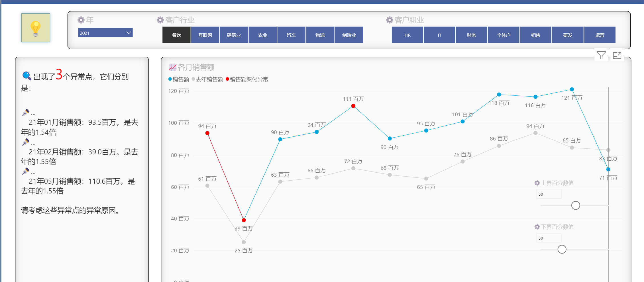Click the gear icon beside 客户职业
Image resolution: width=644 pixels, height=282 pixels.
click(x=390, y=20)
